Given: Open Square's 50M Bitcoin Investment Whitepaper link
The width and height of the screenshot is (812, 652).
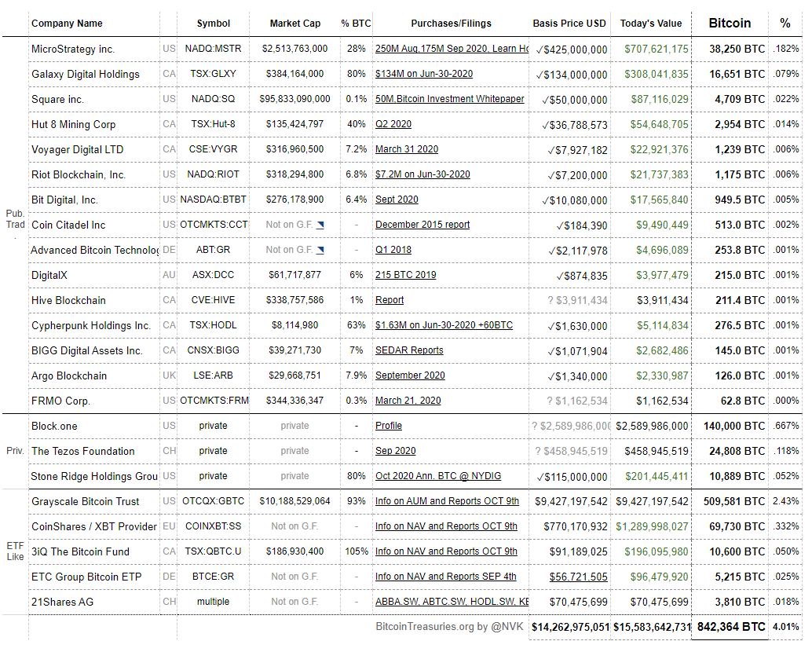Looking at the screenshot, I should pos(449,99).
